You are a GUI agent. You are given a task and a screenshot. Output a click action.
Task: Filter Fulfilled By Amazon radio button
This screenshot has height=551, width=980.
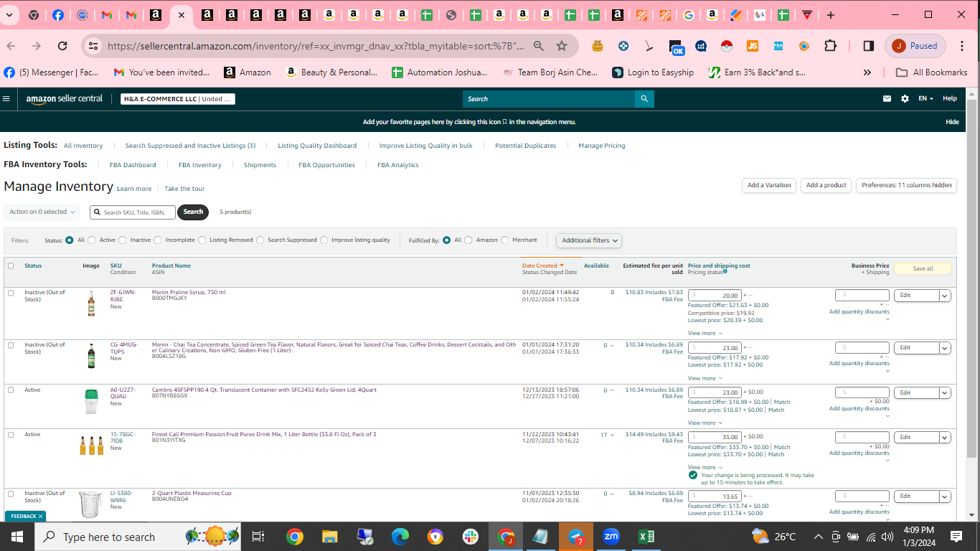click(468, 240)
